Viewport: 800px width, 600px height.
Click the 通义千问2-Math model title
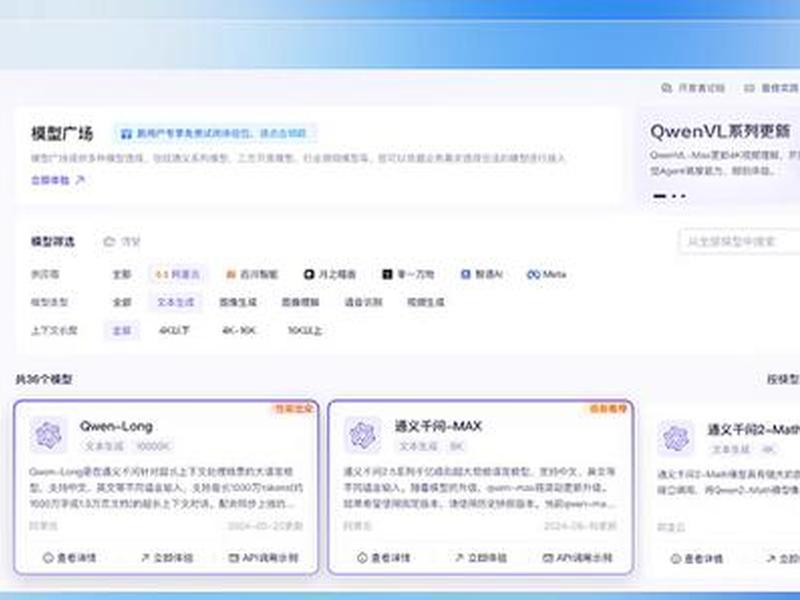point(754,430)
